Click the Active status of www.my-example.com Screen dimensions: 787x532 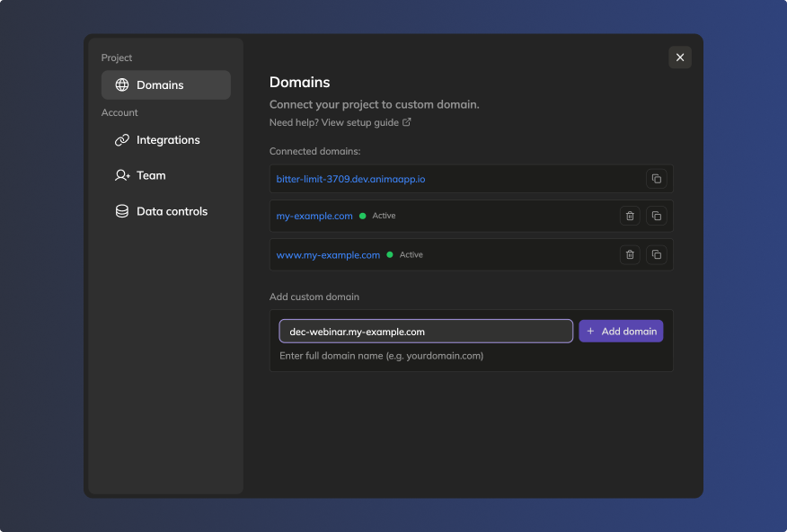pos(405,255)
